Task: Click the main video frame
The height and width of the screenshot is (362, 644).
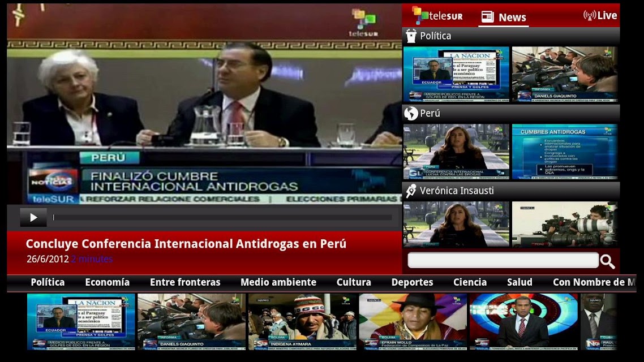Action: coord(204,104)
